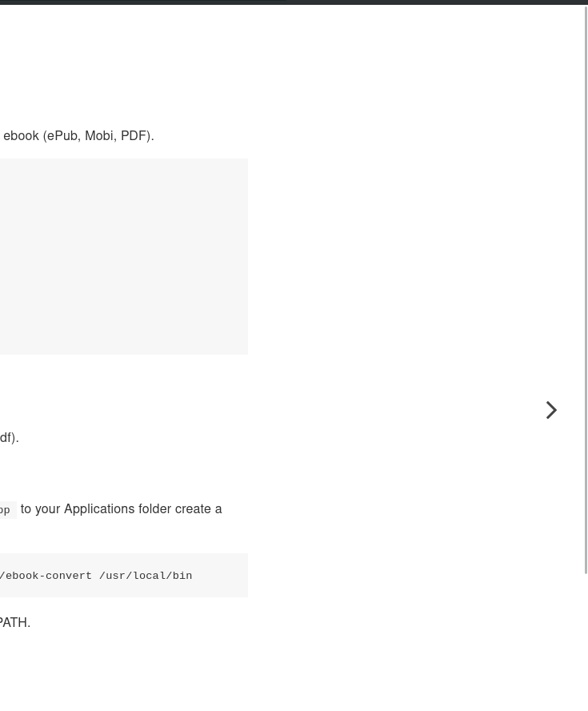588x711 pixels.
Task: Click the 'PATH.' text at page bottom
Action: coord(14,622)
